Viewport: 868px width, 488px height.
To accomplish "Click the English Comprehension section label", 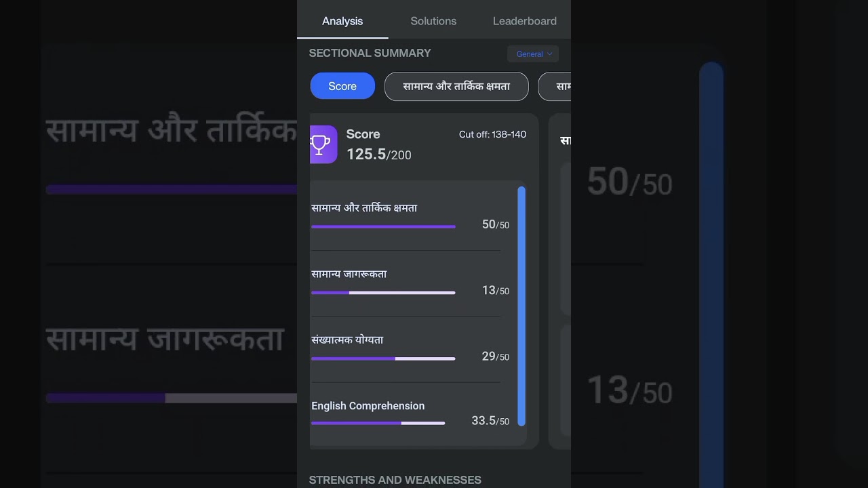I will [368, 406].
